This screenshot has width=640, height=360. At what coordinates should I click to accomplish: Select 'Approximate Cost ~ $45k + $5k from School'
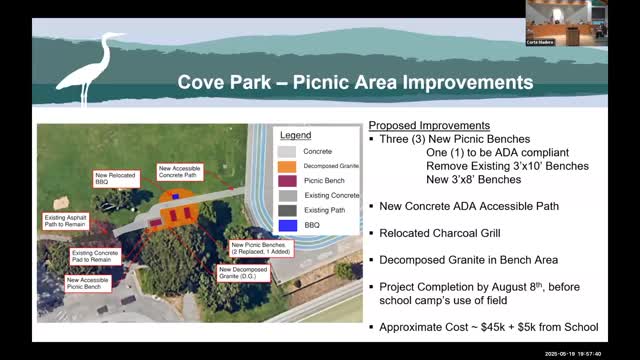pos(489,327)
